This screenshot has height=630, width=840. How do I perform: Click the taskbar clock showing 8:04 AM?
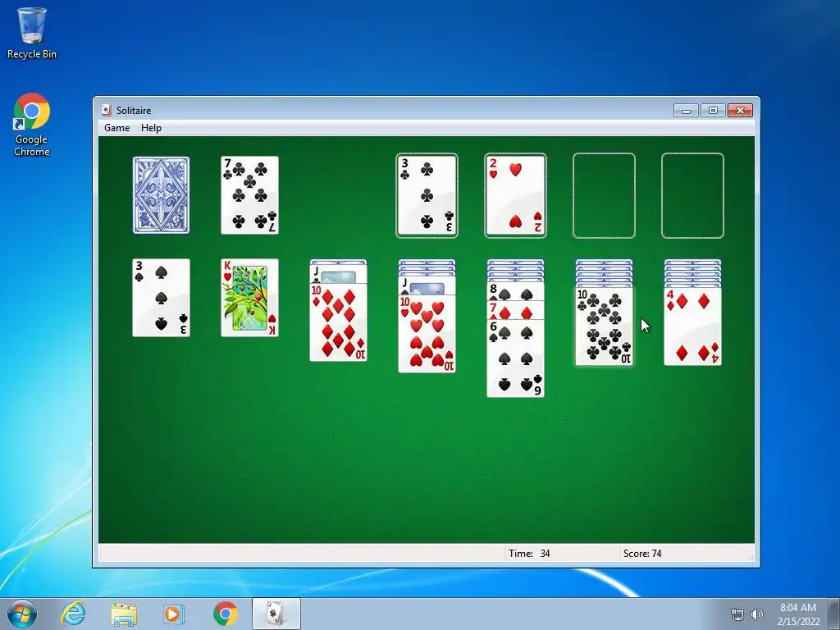point(798,614)
